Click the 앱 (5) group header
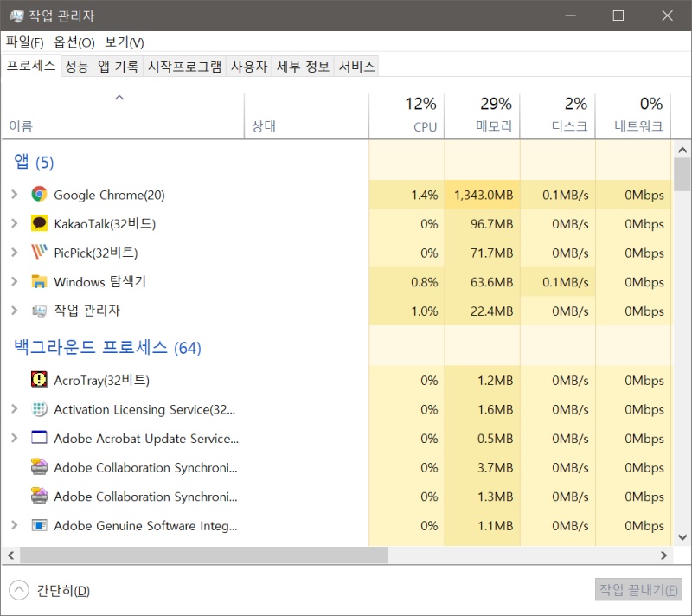This screenshot has height=616, width=692. click(34, 162)
